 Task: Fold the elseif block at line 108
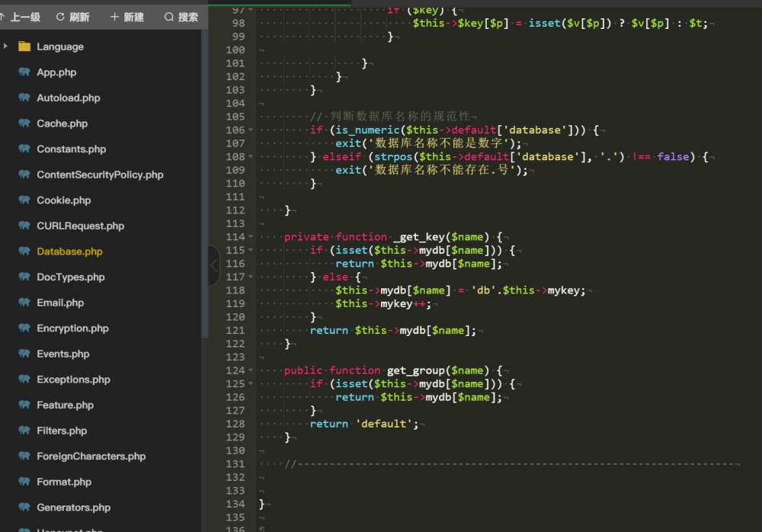pos(251,156)
